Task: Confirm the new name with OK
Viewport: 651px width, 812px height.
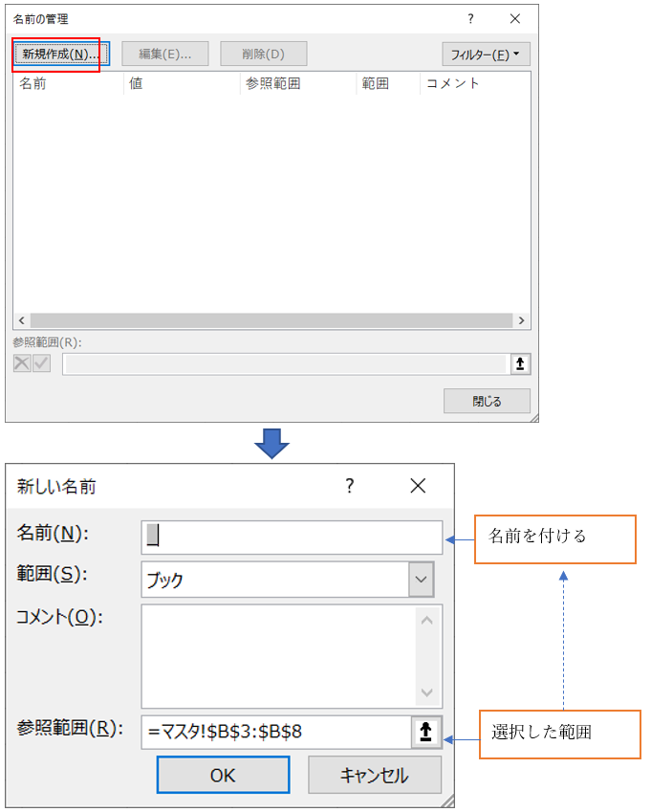Action: coord(223,775)
